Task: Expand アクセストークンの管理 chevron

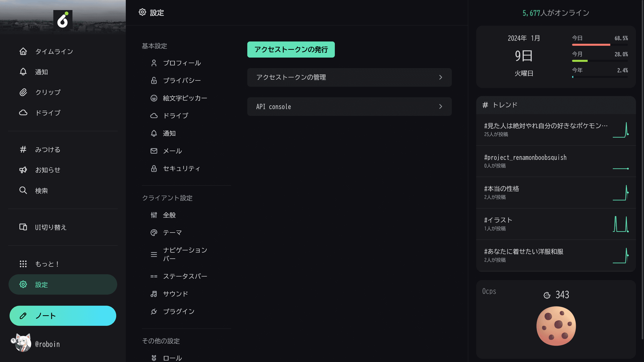Action: [440, 77]
